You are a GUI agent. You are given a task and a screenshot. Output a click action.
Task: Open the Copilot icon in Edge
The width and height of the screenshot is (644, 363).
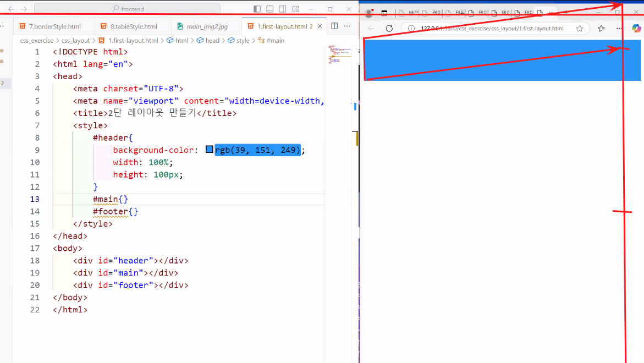[x=636, y=29]
